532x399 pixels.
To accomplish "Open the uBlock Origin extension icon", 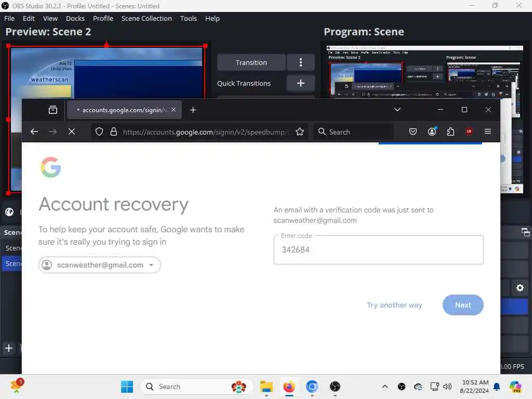I will 469,131.
